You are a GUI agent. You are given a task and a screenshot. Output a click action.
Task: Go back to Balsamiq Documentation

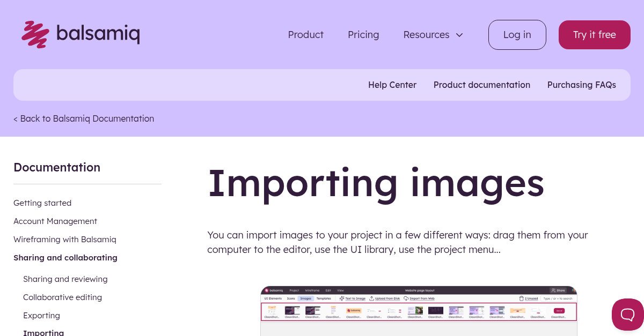pyautogui.click(x=84, y=118)
